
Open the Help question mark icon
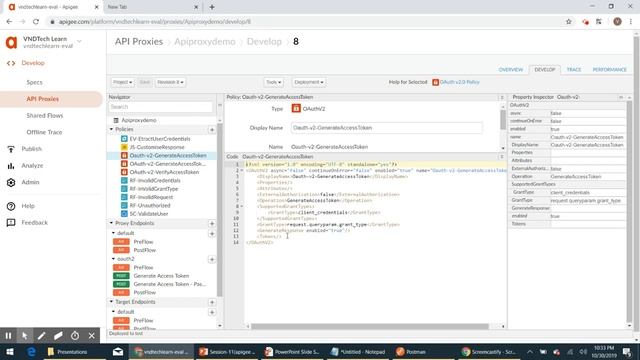11,206
